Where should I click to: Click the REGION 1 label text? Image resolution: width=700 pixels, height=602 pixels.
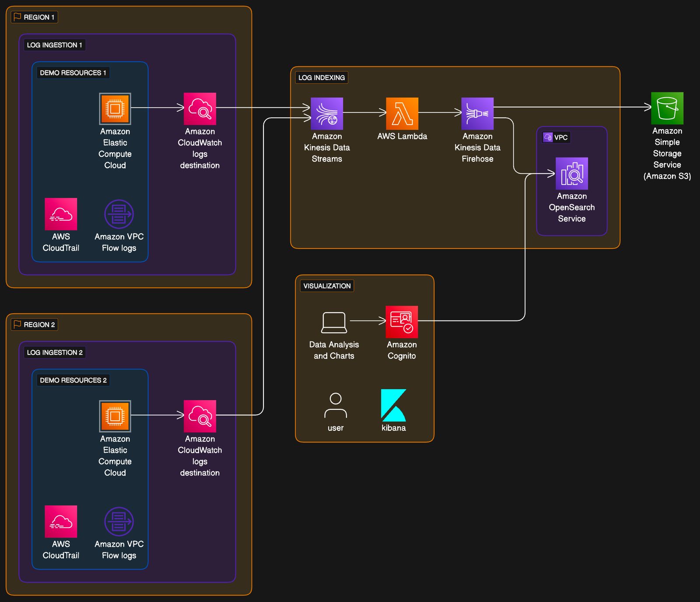click(39, 17)
